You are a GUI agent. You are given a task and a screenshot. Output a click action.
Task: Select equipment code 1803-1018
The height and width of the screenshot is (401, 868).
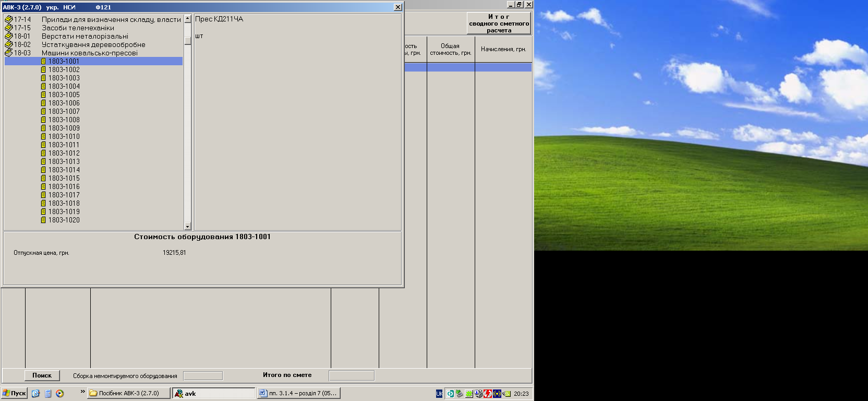(64, 203)
